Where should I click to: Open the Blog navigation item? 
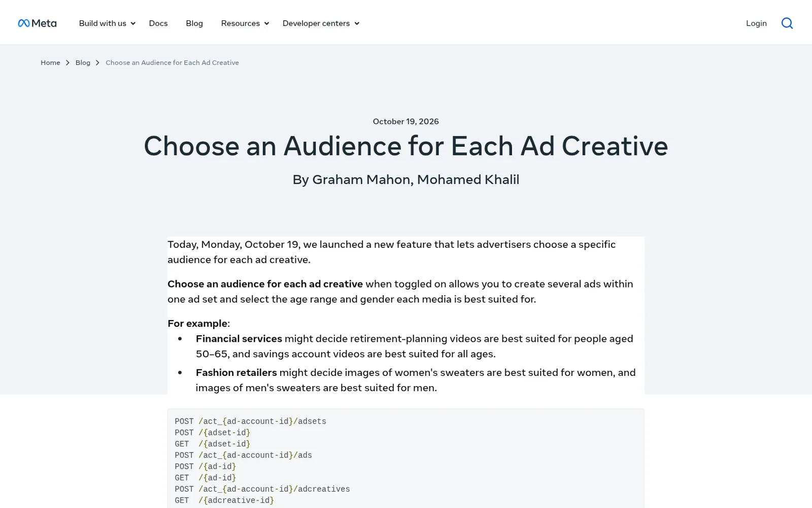(x=194, y=23)
